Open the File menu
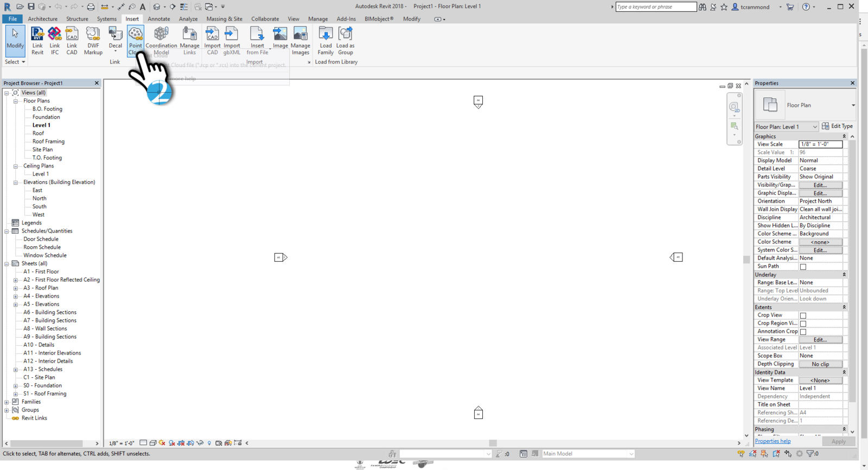Viewport: 868px width, 470px height. [12, 19]
